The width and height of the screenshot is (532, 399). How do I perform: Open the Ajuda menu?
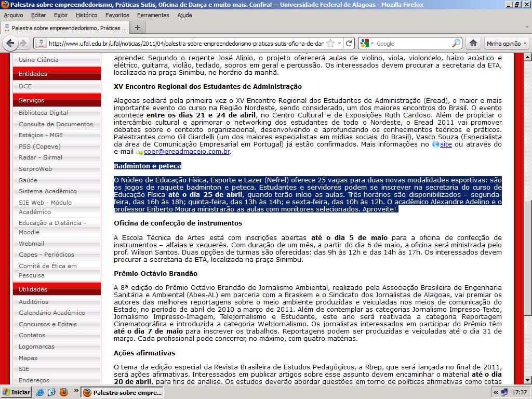click(184, 15)
